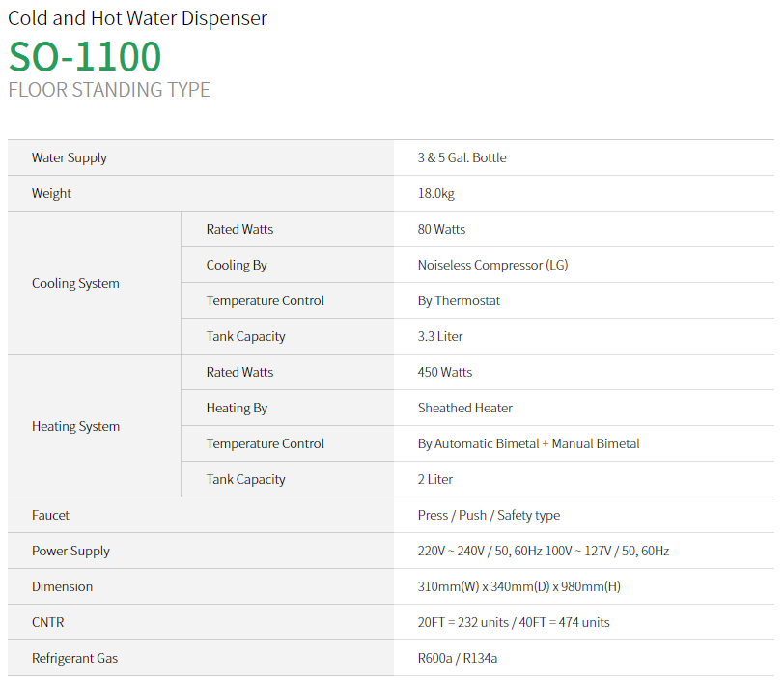
Task: Select the 'R600a / R134a' value
Action: 458,659
